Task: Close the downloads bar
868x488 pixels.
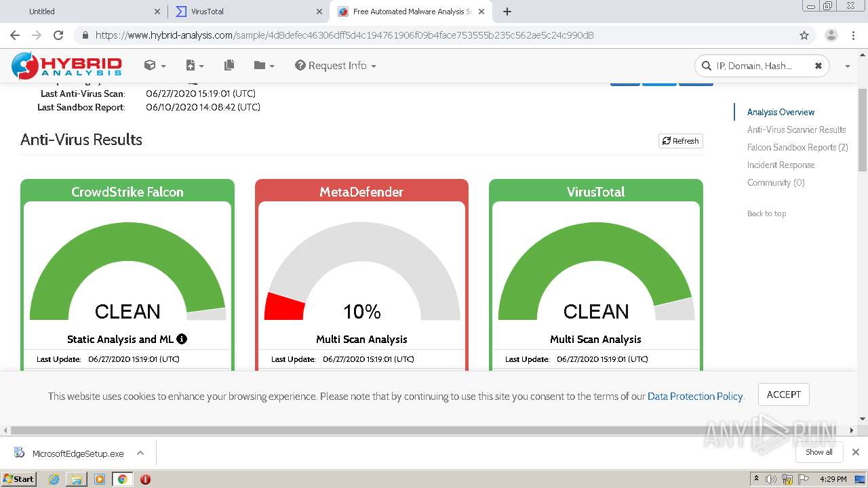Action: tap(855, 452)
